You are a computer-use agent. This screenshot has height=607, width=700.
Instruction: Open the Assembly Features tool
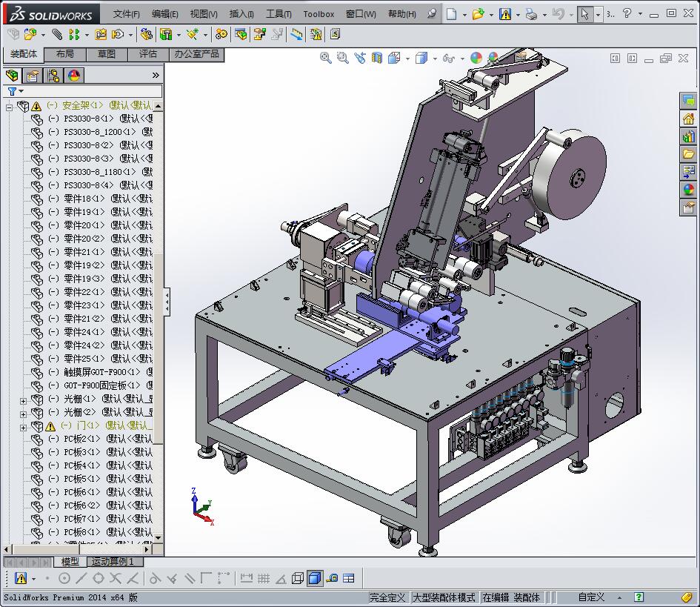tap(166, 34)
